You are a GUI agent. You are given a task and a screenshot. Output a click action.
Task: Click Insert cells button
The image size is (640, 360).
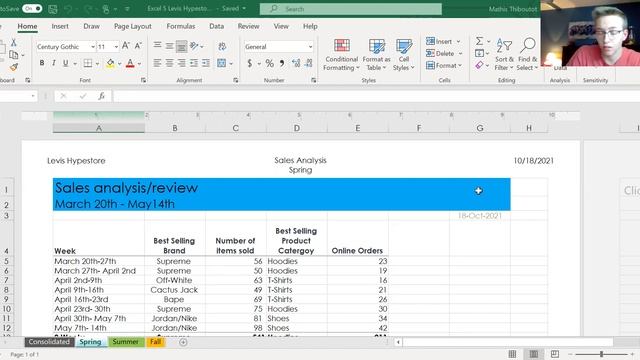(443, 41)
